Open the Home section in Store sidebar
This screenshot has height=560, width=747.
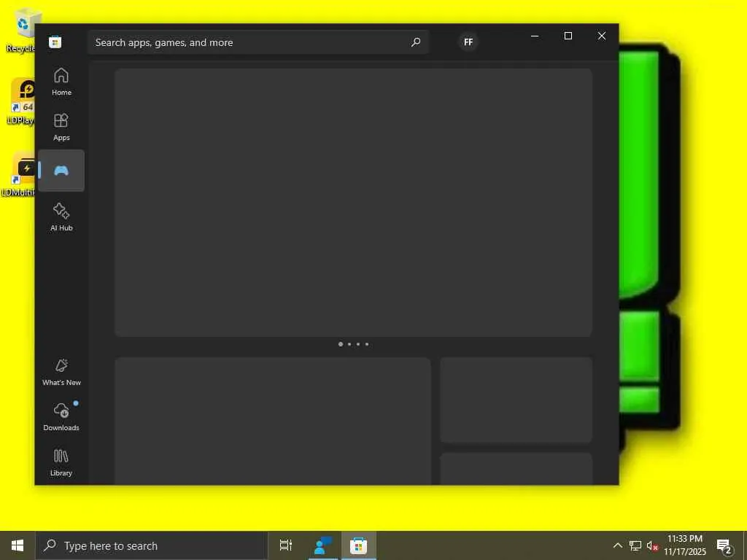tap(61, 82)
